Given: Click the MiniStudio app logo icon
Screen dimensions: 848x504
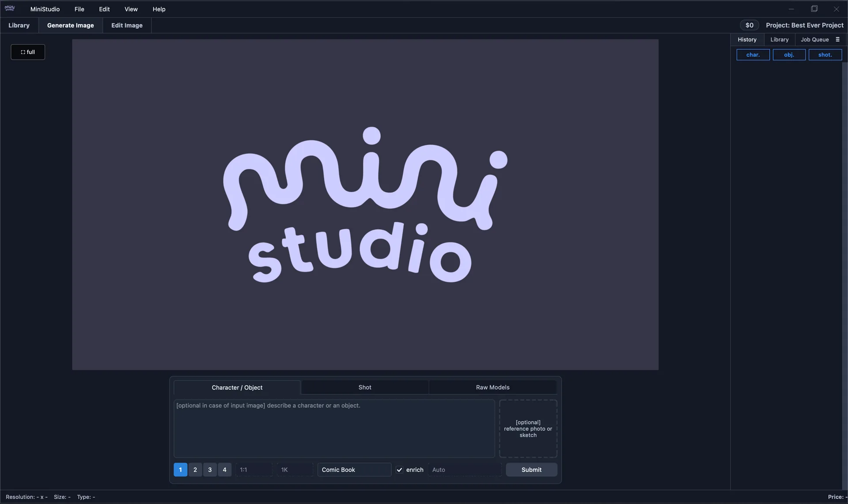Looking at the screenshot, I should coord(10,8).
